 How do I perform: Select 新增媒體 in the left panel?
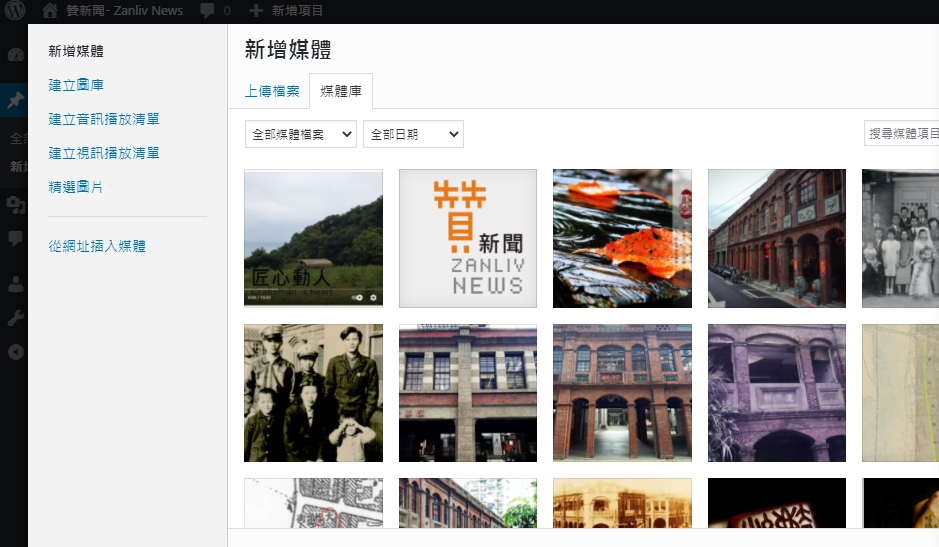[x=76, y=52]
